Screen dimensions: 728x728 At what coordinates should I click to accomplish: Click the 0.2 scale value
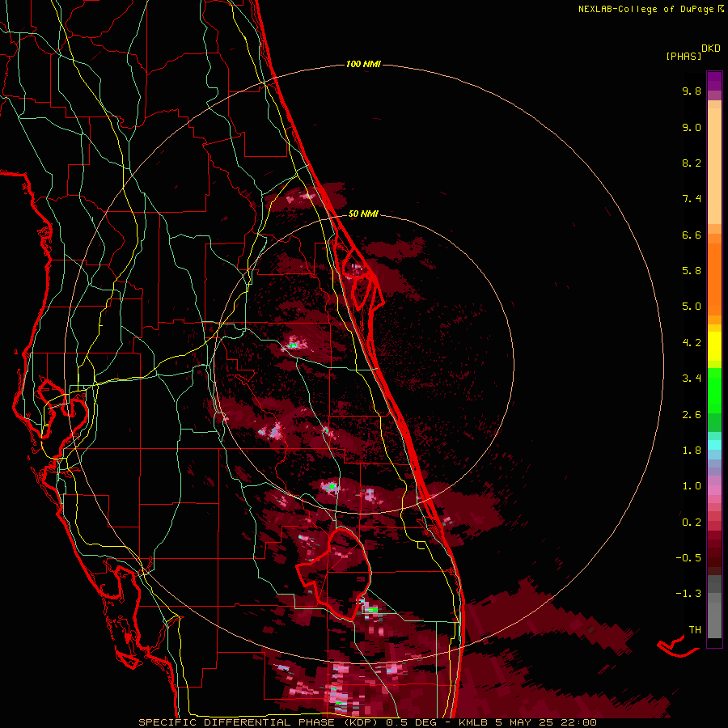(692, 523)
